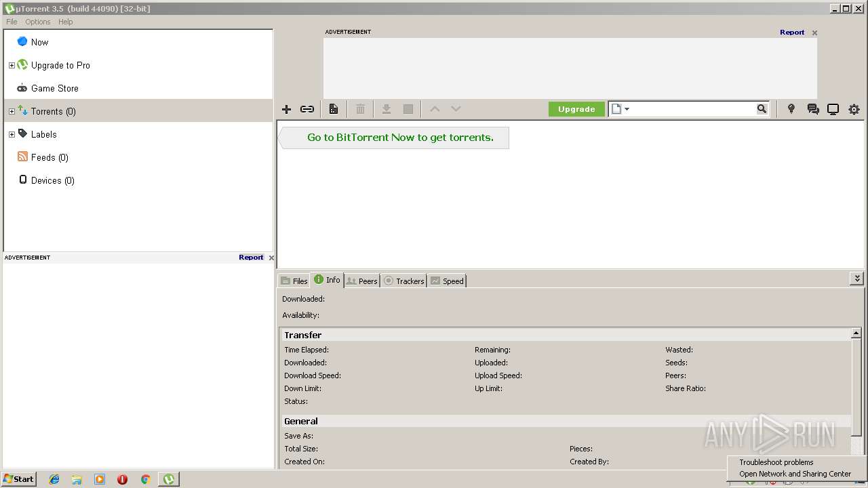
Task: Click the Stop torrent square icon
Action: click(408, 109)
